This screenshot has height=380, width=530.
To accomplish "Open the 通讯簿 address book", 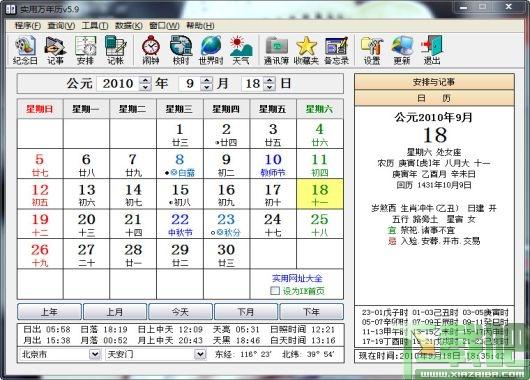I will (x=276, y=50).
